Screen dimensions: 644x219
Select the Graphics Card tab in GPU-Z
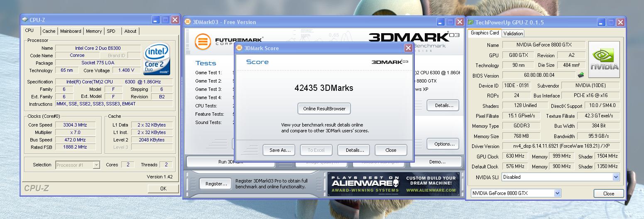485,33
